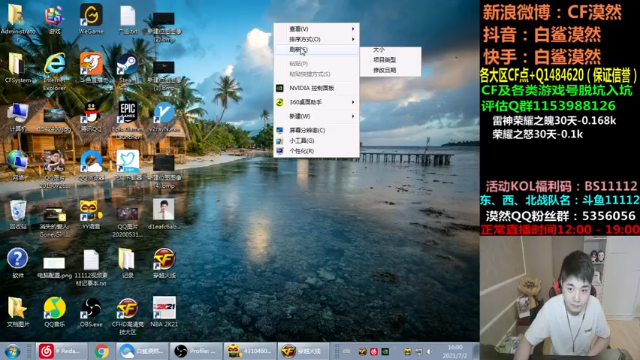
Task: Open NVIDIA 控制面板 from context menu
Action: click(316, 88)
